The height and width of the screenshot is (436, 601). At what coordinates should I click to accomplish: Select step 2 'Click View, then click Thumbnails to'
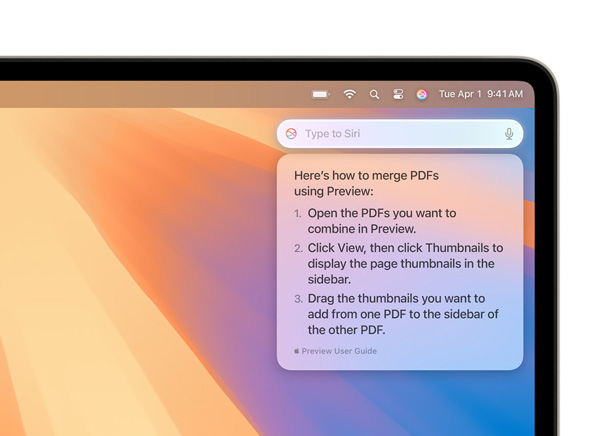(405, 248)
